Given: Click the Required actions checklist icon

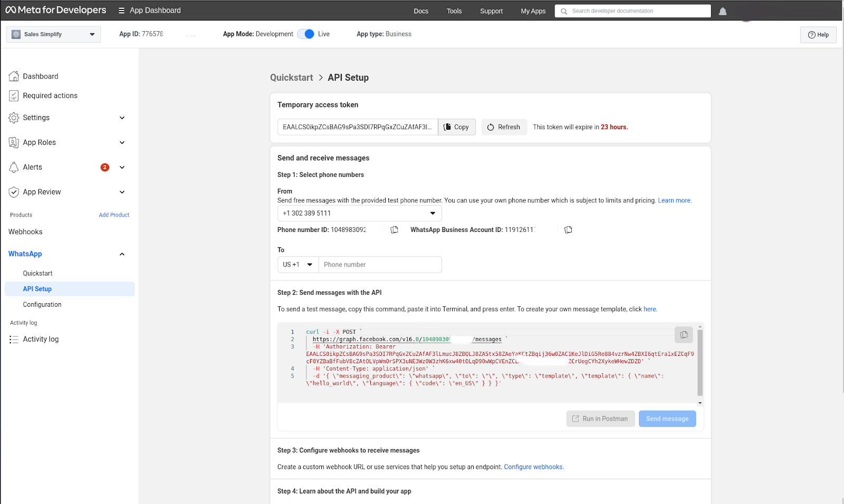Looking at the screenshot, I should click(14, 95).
